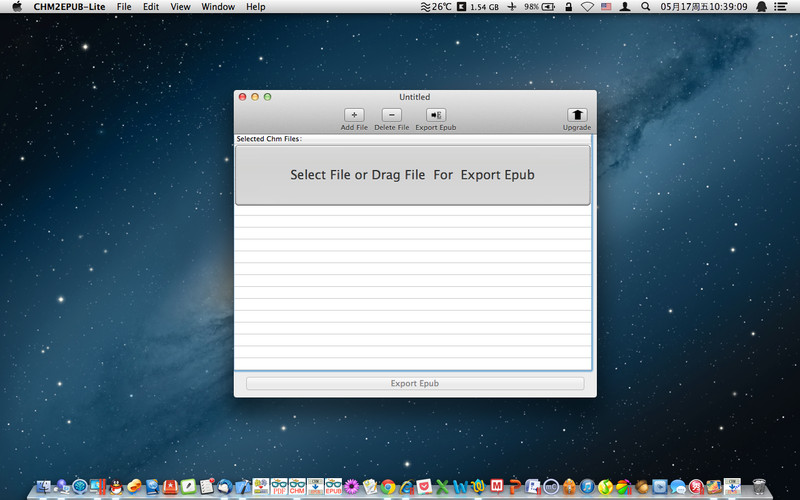Open Google Chrome from the dock
Image resolution: width=800 pixels, height=500 pixels.
(x=388, y=487)
